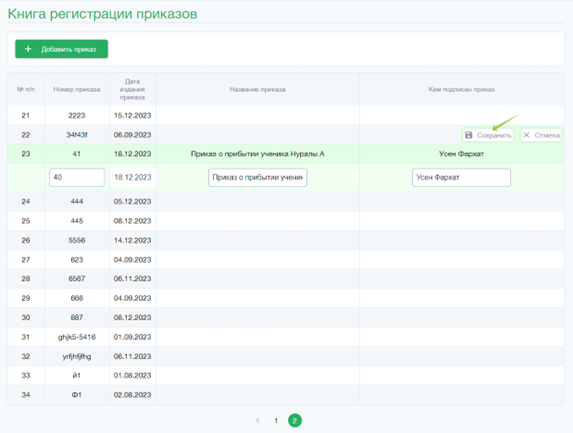The width and height of the screenshot is (573, 433).
Task: Go to previous page with left chevron
Action: (258, 421)
